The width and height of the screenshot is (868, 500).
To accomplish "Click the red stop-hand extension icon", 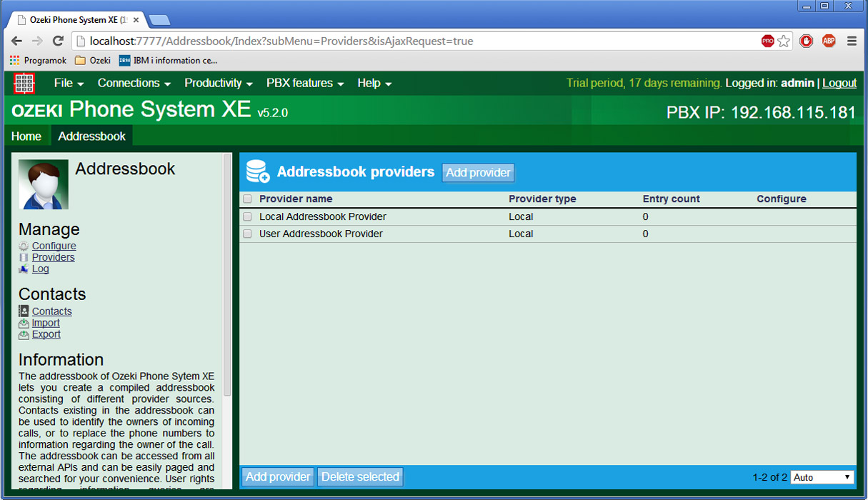I will pos(807,41).
